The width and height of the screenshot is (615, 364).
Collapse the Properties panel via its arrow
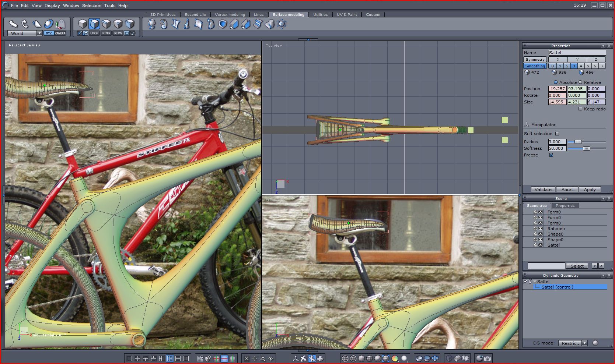[x=603, y=46]
